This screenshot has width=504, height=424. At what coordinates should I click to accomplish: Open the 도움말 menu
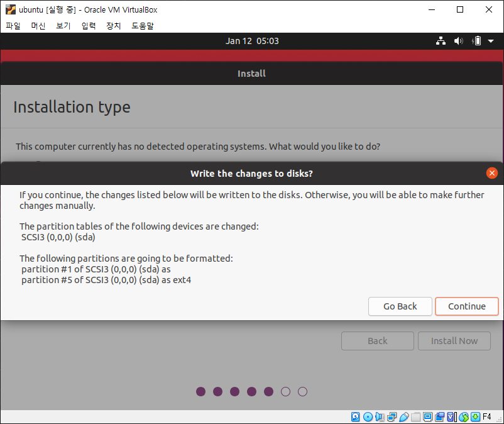point(143,26)
